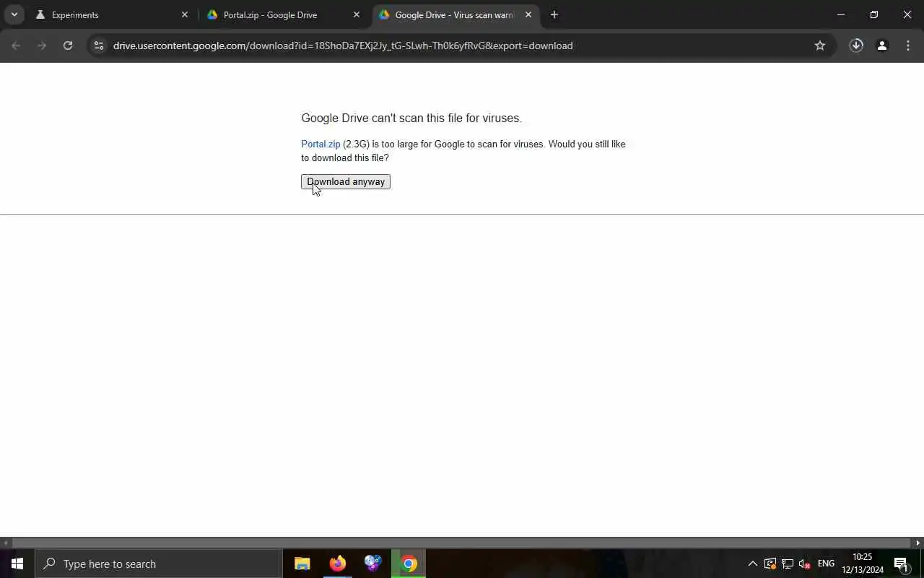Close the Portal.zip - Google Drive tab
This screenshot has height=578, width=924.
point(356,14)
